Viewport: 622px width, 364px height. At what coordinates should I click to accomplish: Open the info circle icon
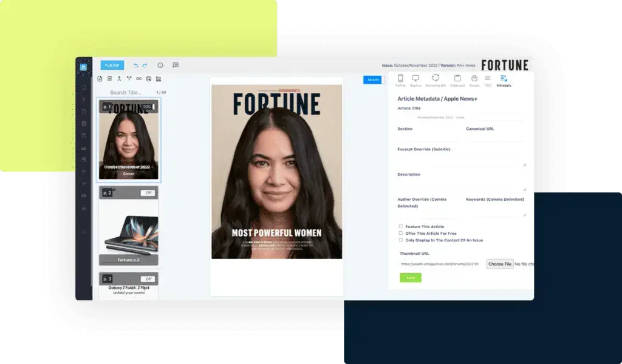[x=160, y=66]
